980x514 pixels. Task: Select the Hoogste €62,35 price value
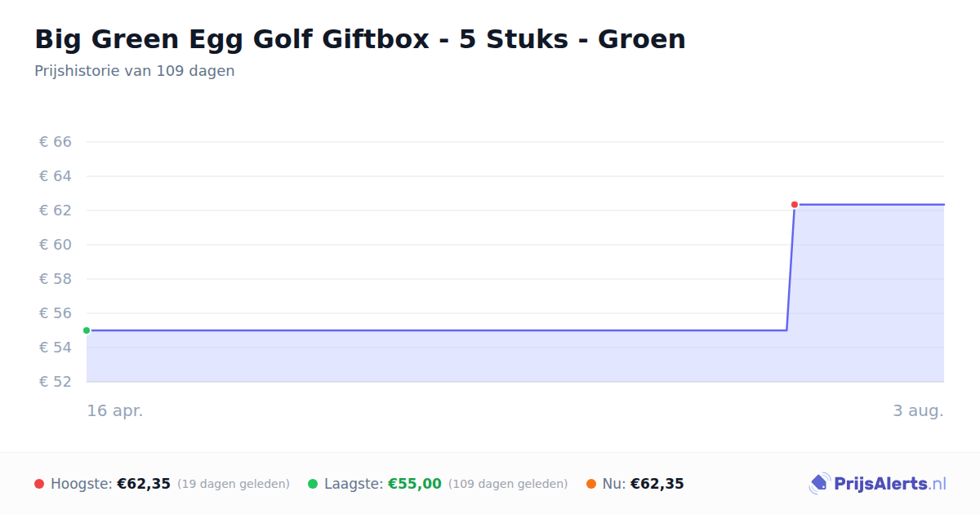pyautogui.click(x=144, y=484)
